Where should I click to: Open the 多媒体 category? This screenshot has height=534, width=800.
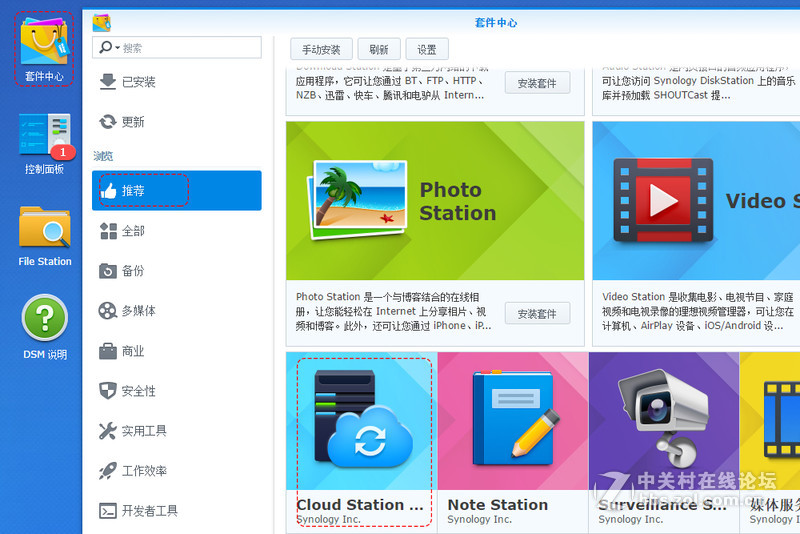pyautogui.click(x=138, y=311)
